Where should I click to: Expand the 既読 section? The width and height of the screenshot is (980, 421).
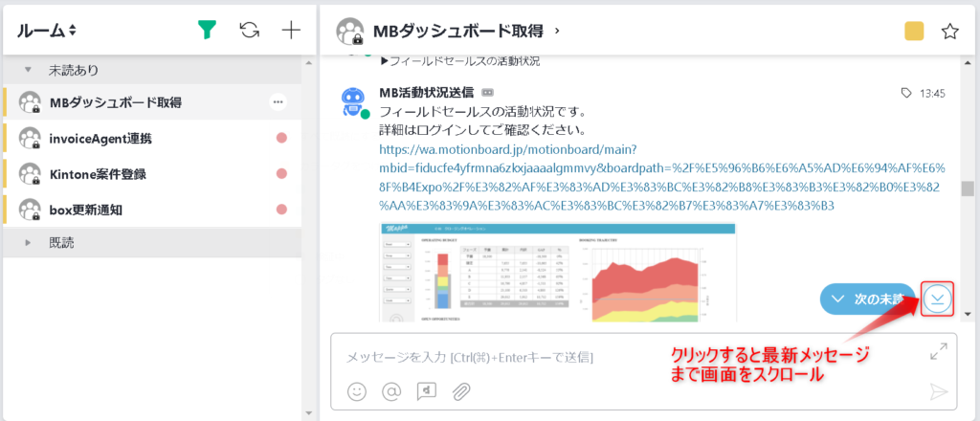click(x=28, y=243)
